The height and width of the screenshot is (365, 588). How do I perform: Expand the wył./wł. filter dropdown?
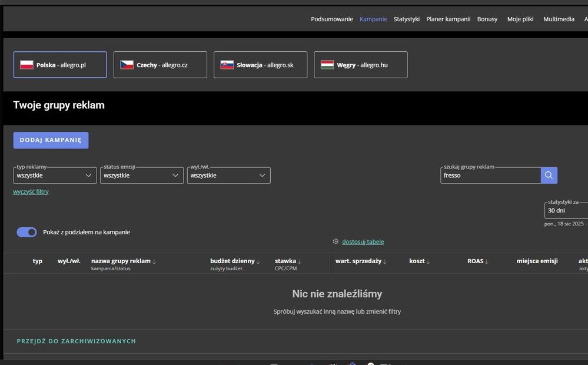tap(229, 175)
